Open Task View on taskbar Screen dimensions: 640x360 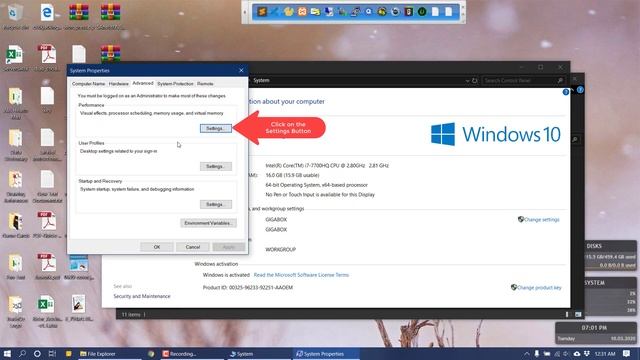52,353
